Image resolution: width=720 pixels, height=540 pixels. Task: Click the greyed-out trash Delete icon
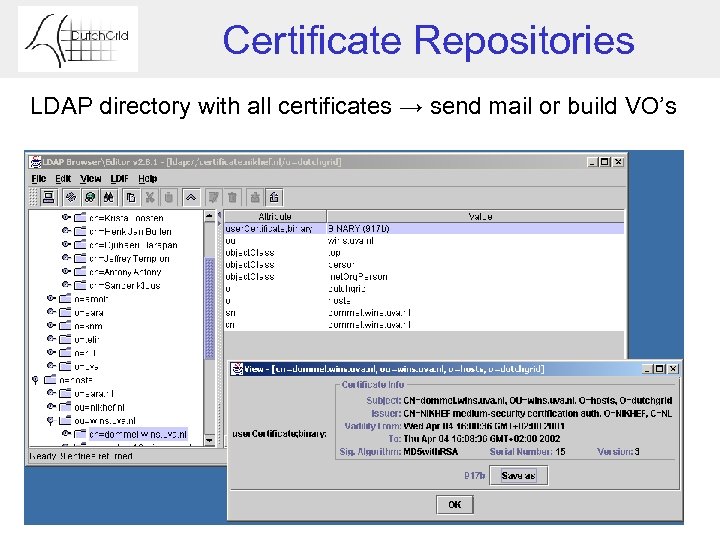point(232,197)
